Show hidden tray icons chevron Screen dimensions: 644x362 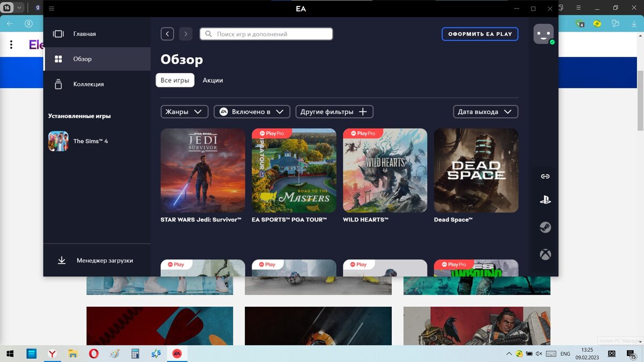[509, 353]
